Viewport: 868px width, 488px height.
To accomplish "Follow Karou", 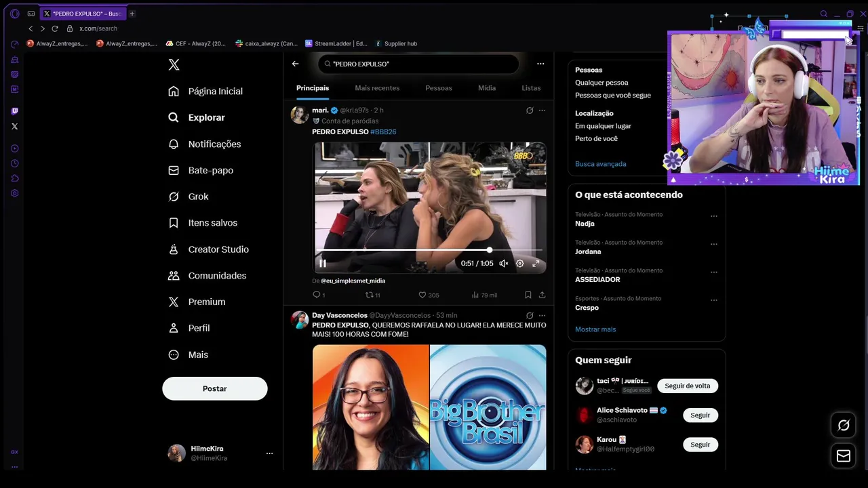I will [700, 445].
